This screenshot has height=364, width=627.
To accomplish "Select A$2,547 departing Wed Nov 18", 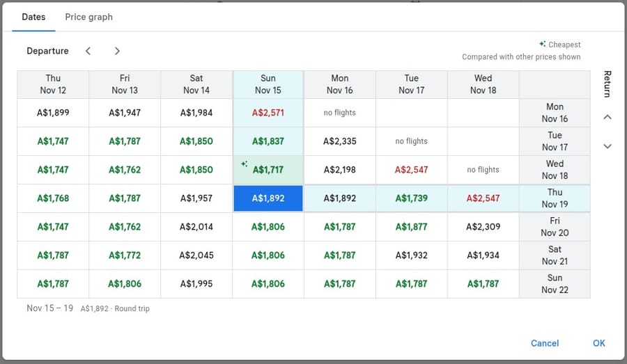I will 483,198.
